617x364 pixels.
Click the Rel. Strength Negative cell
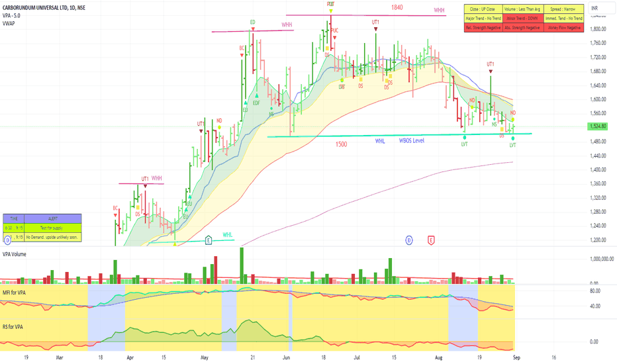point(483,28)
